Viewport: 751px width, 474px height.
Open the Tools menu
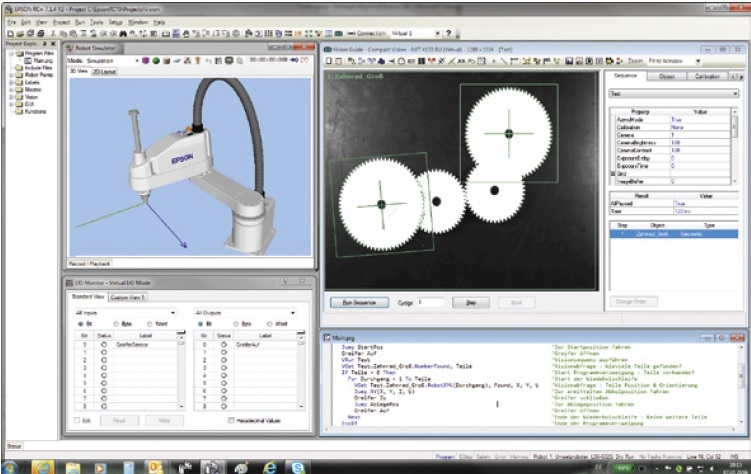[95, 21]
